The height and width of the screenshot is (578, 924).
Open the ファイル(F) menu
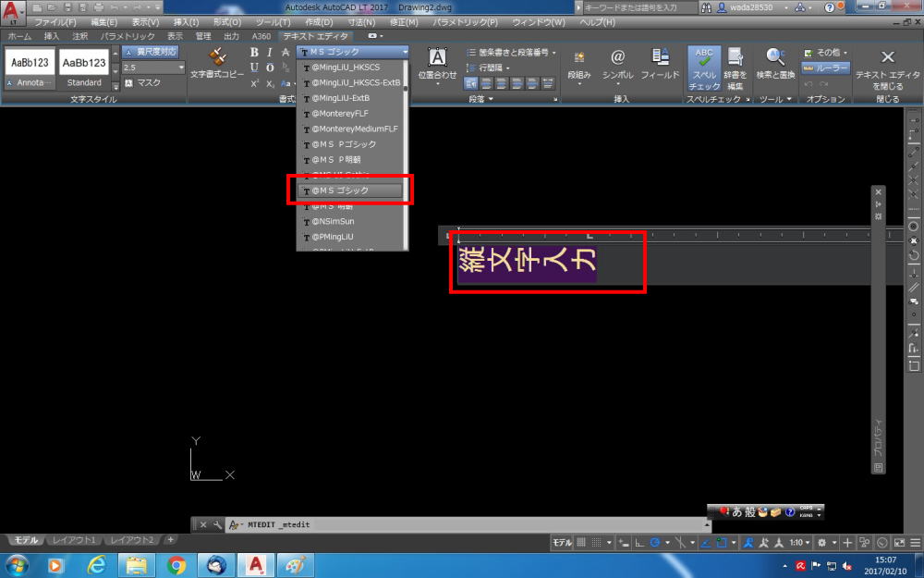click(x=55, y=22)
